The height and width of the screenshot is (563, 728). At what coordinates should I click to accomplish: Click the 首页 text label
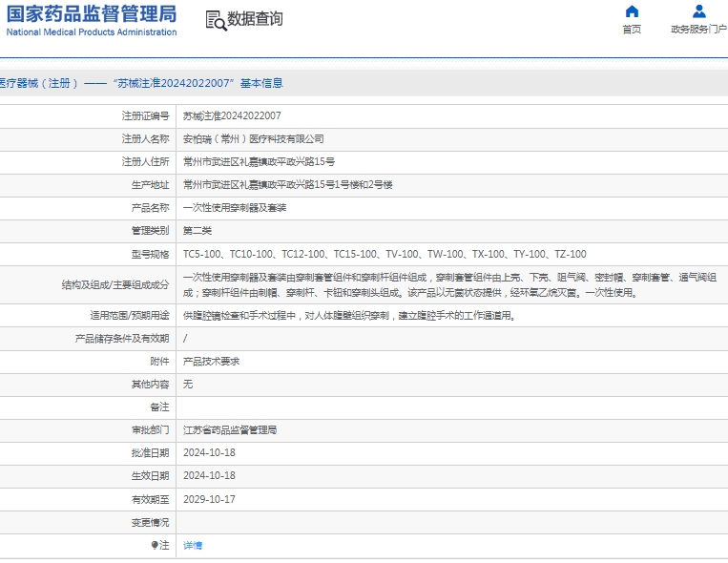[632, 30]
